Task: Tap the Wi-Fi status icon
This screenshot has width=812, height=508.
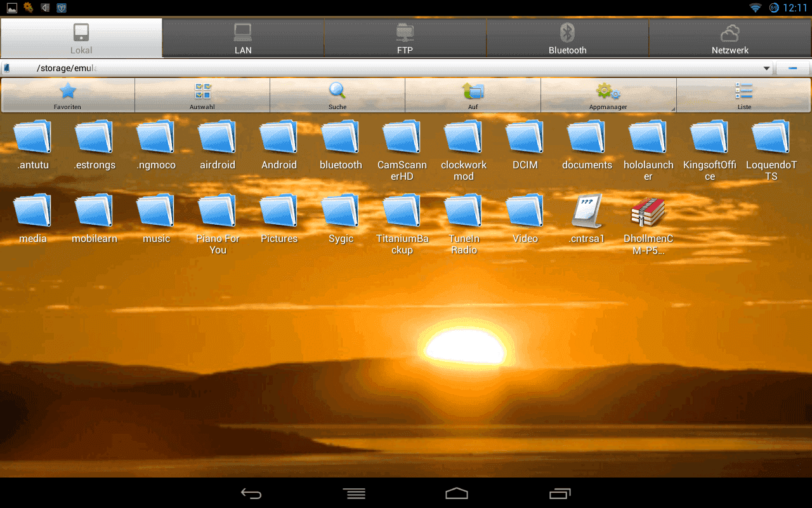Action: (755, 8)
